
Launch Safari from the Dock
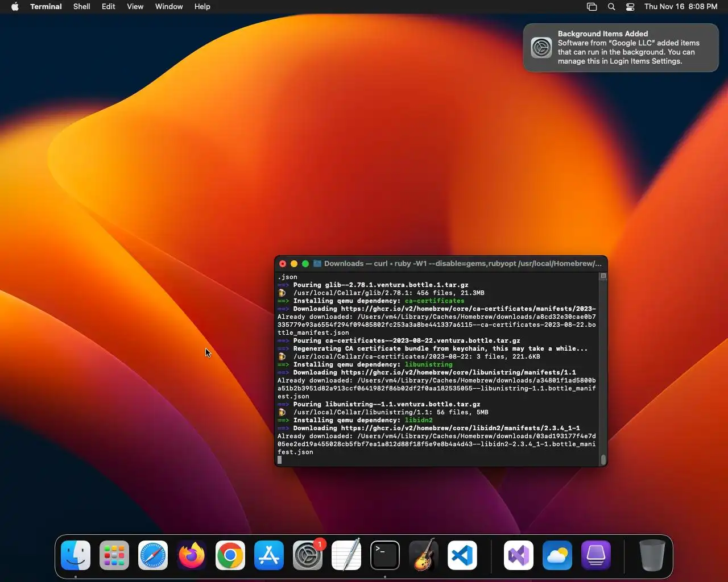153,555
